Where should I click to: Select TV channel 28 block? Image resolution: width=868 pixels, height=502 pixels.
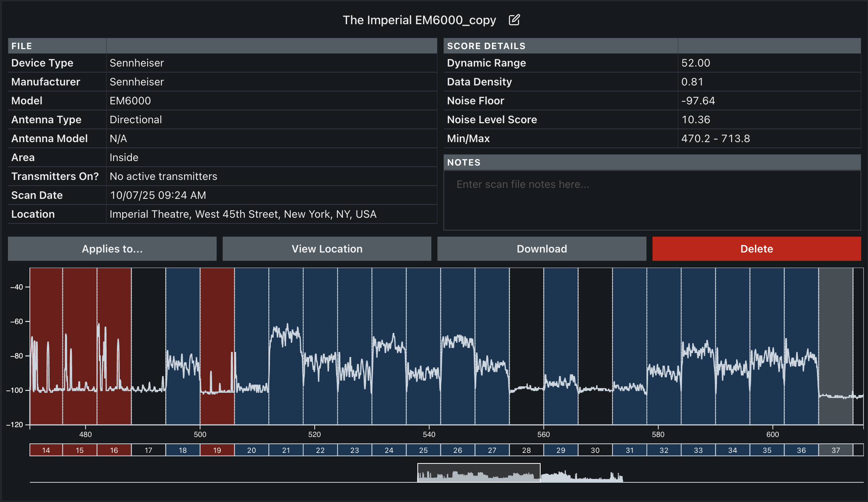(526, 450)
